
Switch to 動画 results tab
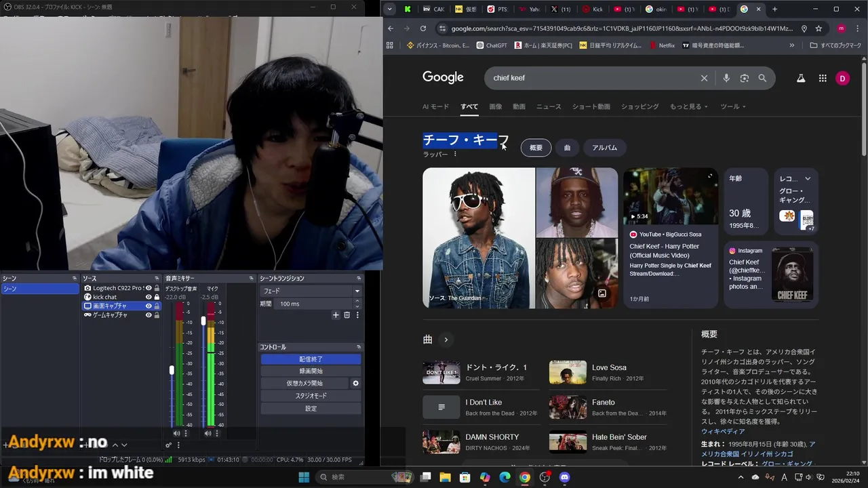pos(519,106)
